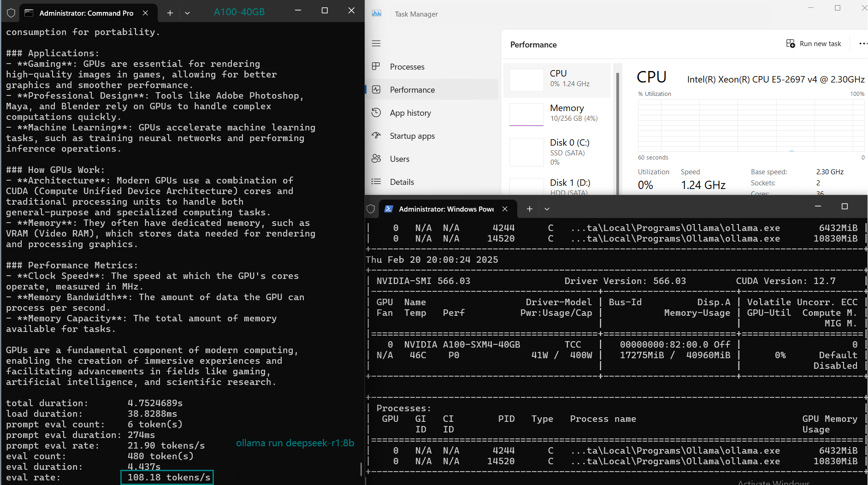Click the '108.18 tokens/s' eval rate value
This screenshot has height=485, width=868.
[x=169, y=477]
